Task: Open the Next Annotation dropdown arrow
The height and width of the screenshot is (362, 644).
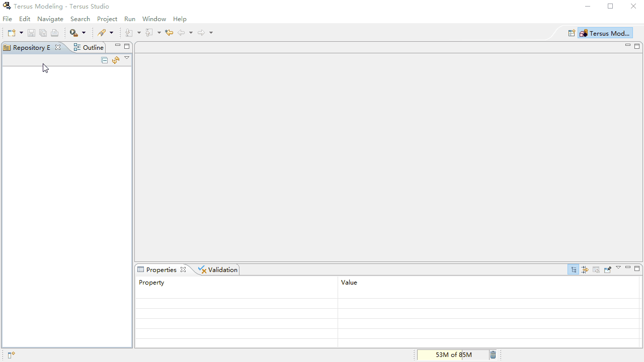Action: coord(139,33)
